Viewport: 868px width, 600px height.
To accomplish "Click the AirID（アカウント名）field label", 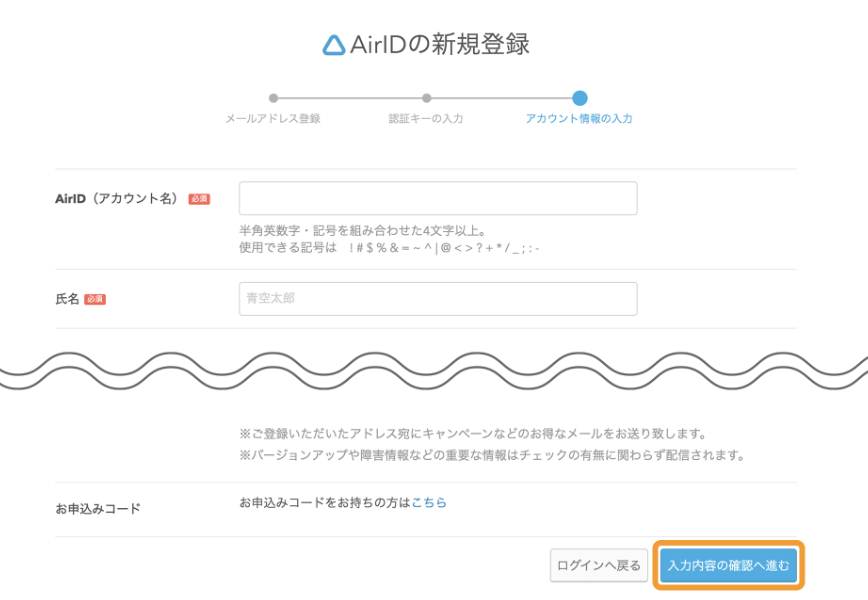I will (116, 199).
